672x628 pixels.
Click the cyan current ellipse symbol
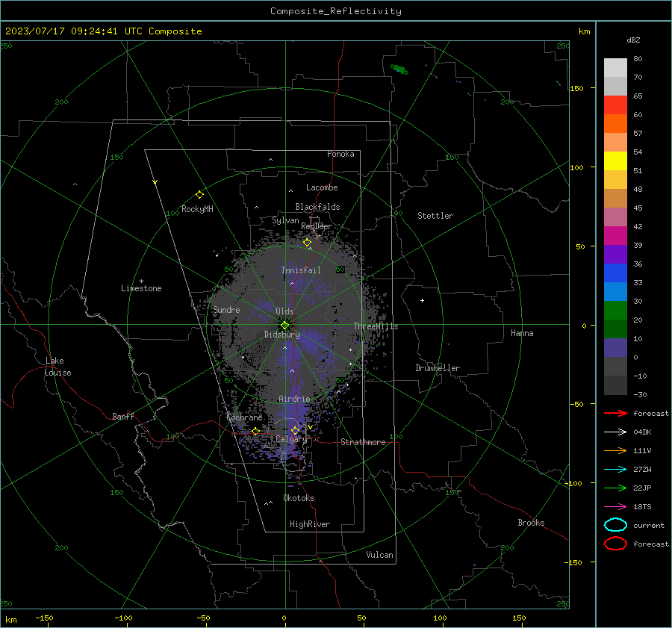(615, 525)
